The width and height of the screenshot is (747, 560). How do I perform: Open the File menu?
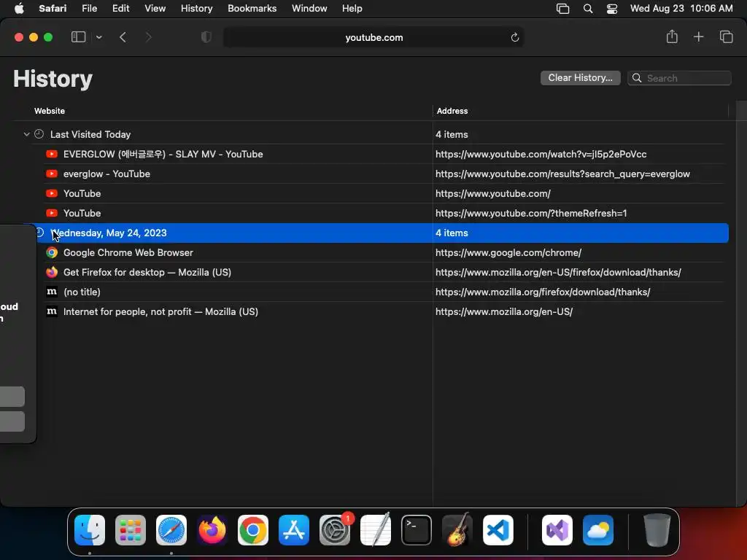click(x=89, y=9)
